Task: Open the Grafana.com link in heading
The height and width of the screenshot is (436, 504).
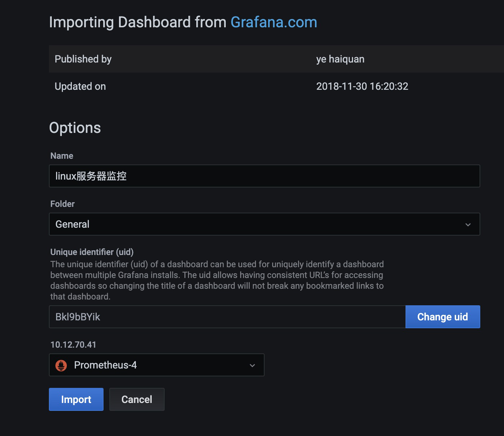Action: coord(274,22)
